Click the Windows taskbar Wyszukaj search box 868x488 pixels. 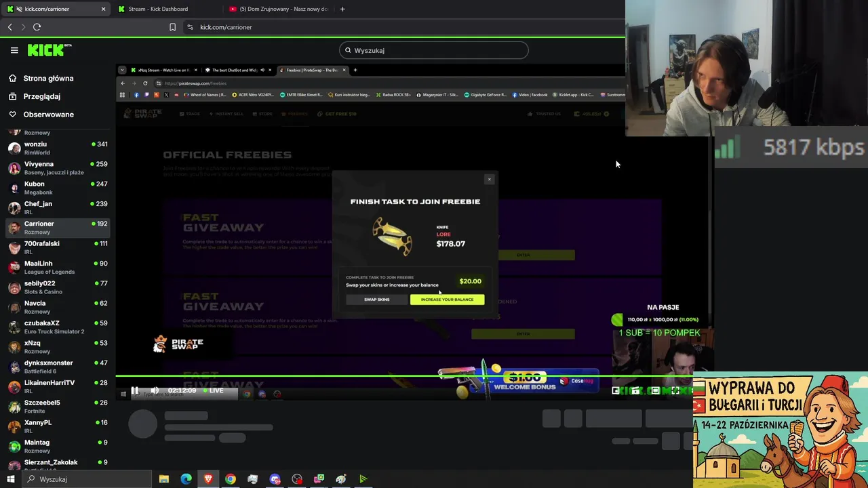pyautogui.click(x=87, y=479)
